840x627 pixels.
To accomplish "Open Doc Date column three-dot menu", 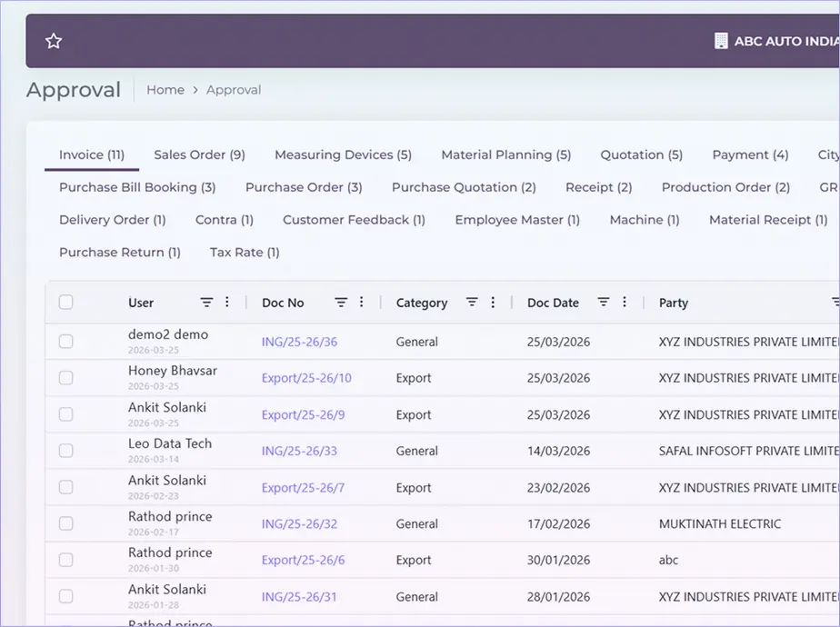I will coord(625,302).
